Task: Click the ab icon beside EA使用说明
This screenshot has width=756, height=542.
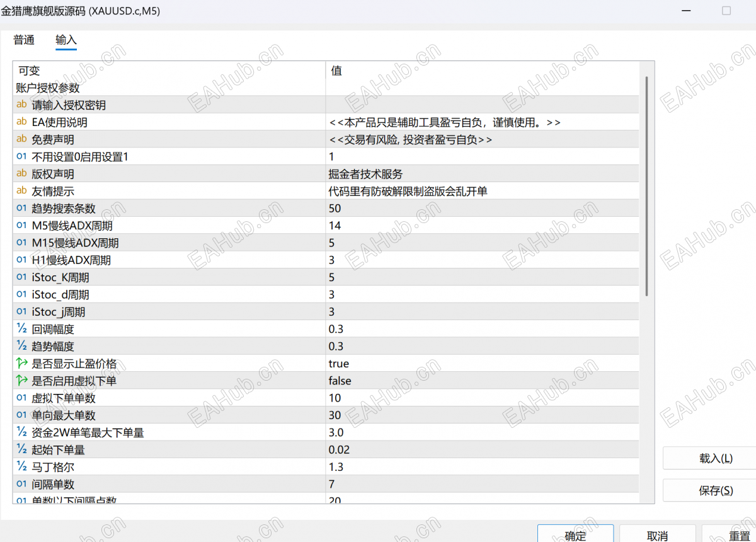Action: (21, 122)
